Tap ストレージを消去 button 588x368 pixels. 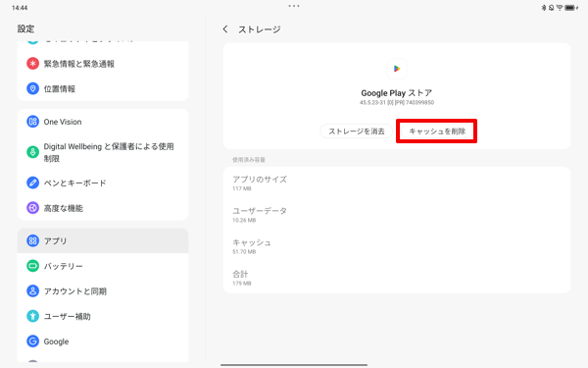coord(357,131)
